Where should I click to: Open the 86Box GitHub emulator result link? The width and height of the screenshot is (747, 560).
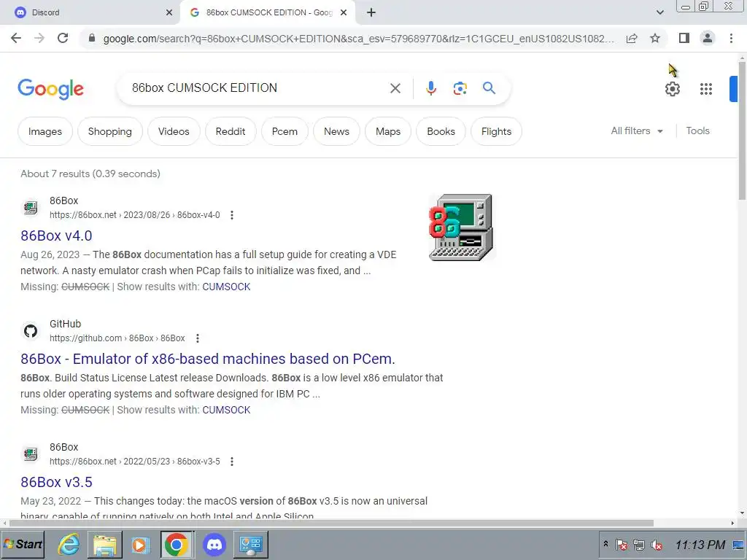point(208,359)
